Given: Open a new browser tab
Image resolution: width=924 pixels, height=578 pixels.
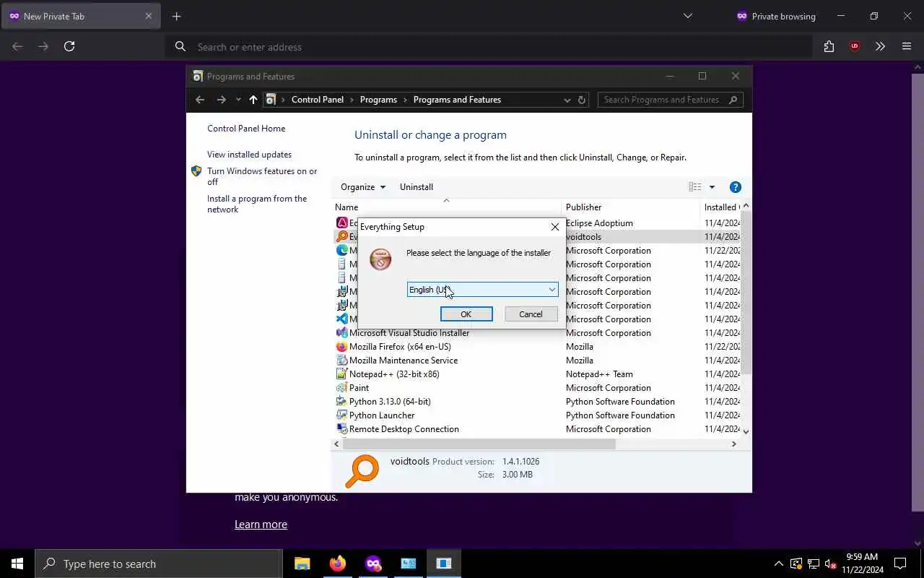Looking at the screenshot, I should [x=177, y=16].
